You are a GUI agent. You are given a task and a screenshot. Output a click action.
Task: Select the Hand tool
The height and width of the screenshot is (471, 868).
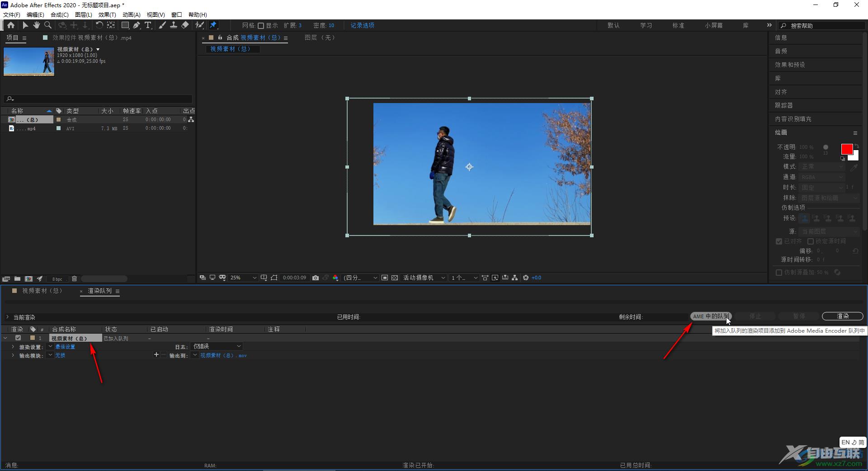[x=36, y=25]
